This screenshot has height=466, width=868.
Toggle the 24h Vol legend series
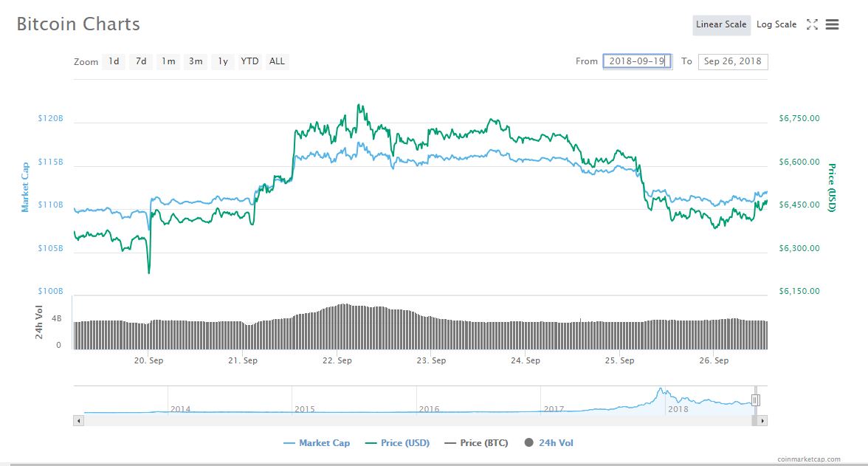pos(548,443)
